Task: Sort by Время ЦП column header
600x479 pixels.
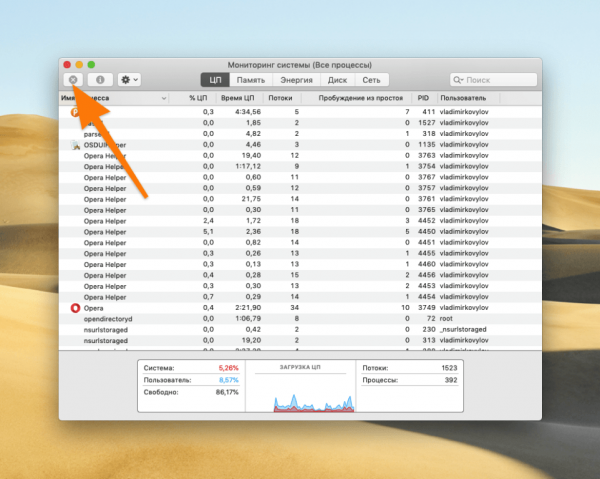Action: (x=238, y=98)
